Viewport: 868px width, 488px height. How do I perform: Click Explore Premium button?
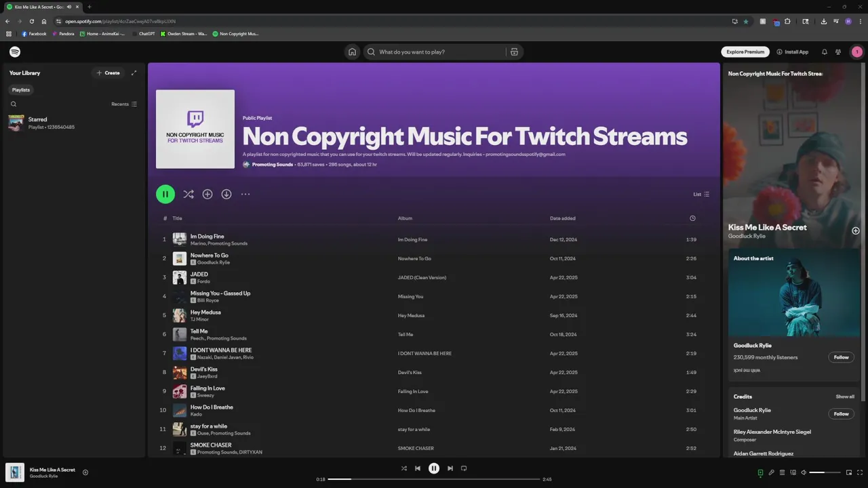tap(745, 52)
